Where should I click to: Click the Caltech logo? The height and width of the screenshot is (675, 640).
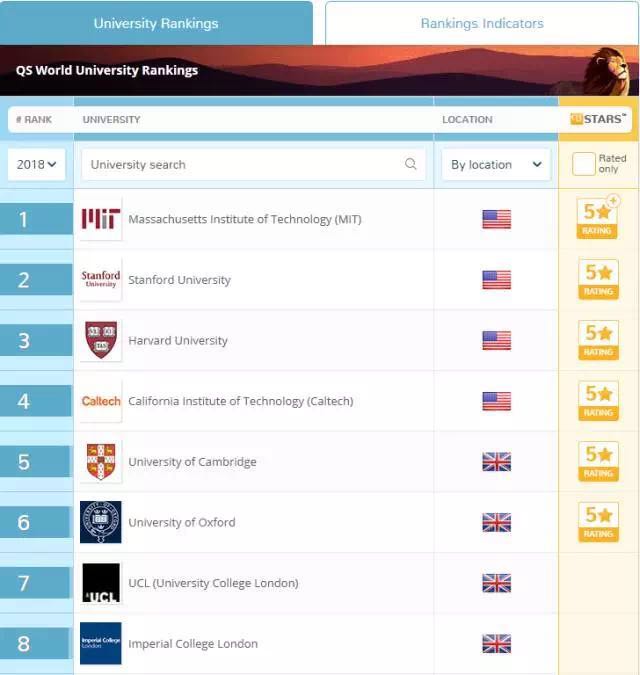click(101, 401)
